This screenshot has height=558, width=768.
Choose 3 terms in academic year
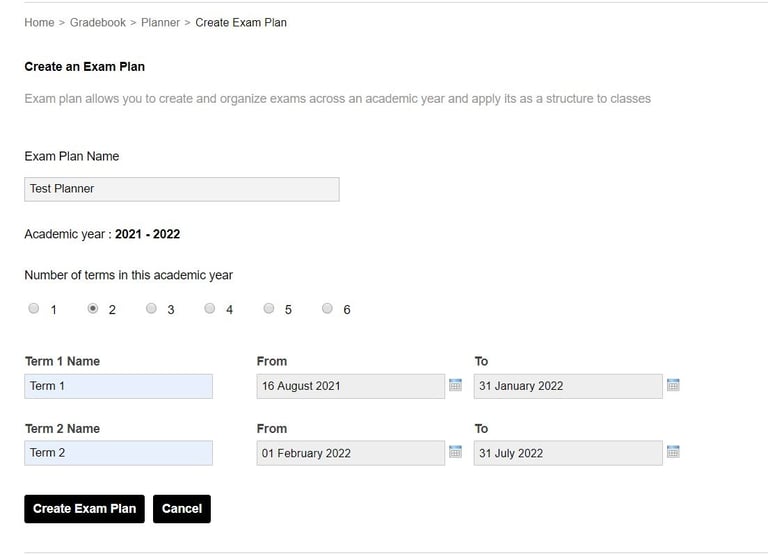pyautogui.click(x=151, y=309)
